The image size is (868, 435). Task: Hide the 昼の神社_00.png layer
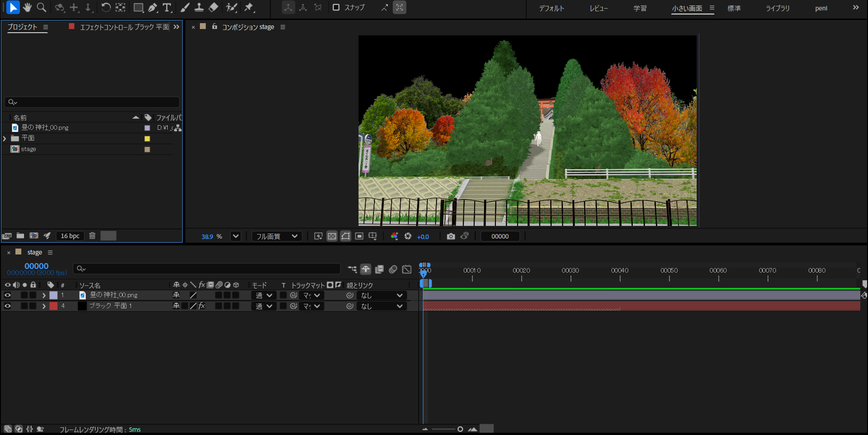coord(8,295)
